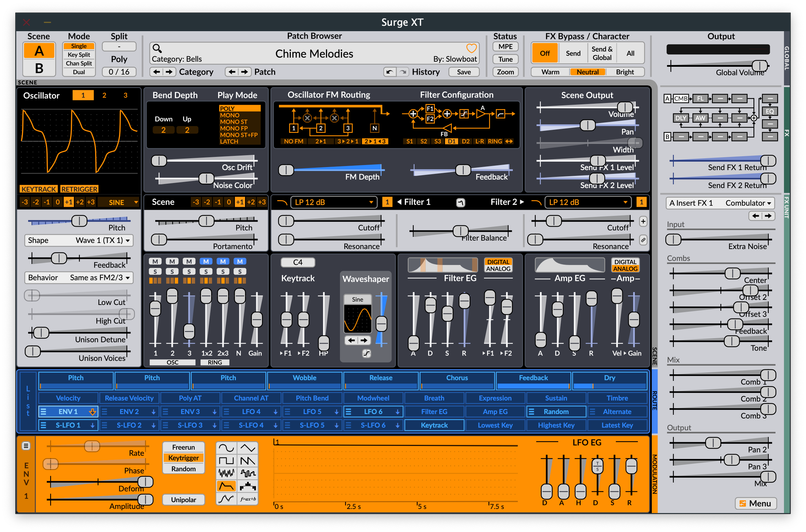
Task: Switch to oscillator tab 3
Action: coord(125,95)
